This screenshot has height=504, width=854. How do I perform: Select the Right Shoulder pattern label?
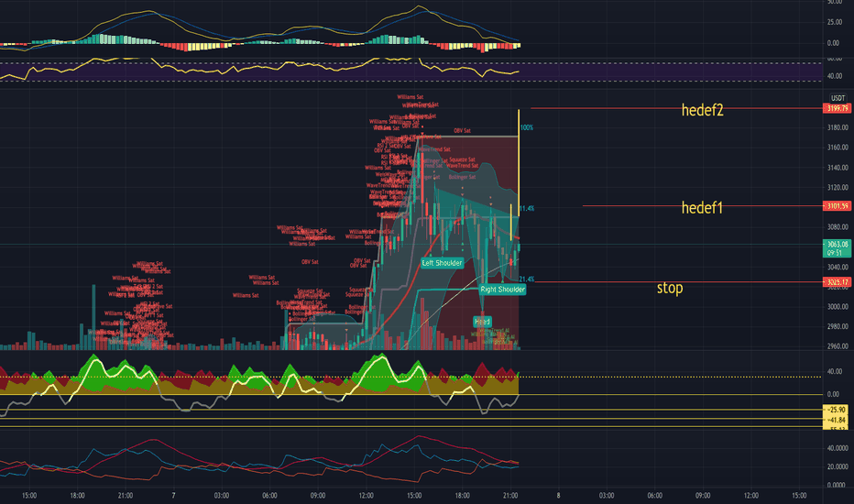[x=502, y=290]
